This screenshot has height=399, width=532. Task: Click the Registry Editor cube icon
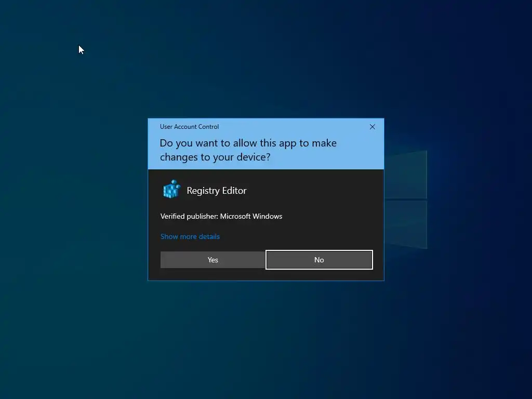tap(171, 189)
